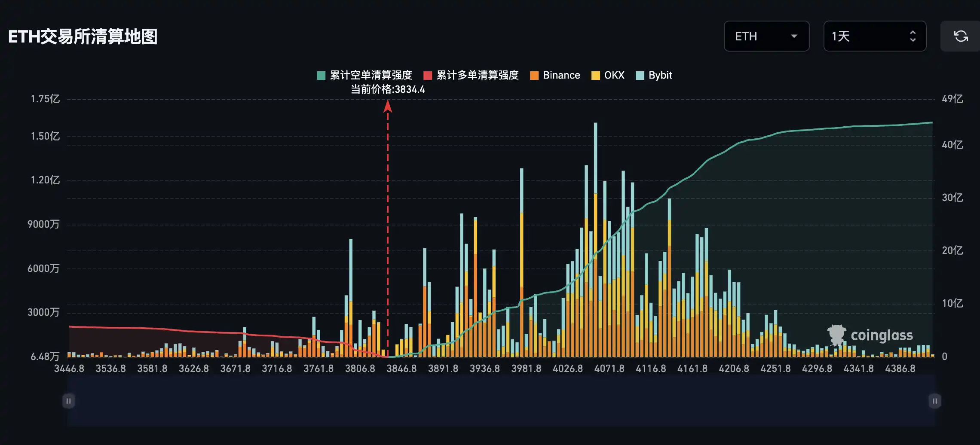
Task: Click the coinglass watermark logo
Action: 870,335
